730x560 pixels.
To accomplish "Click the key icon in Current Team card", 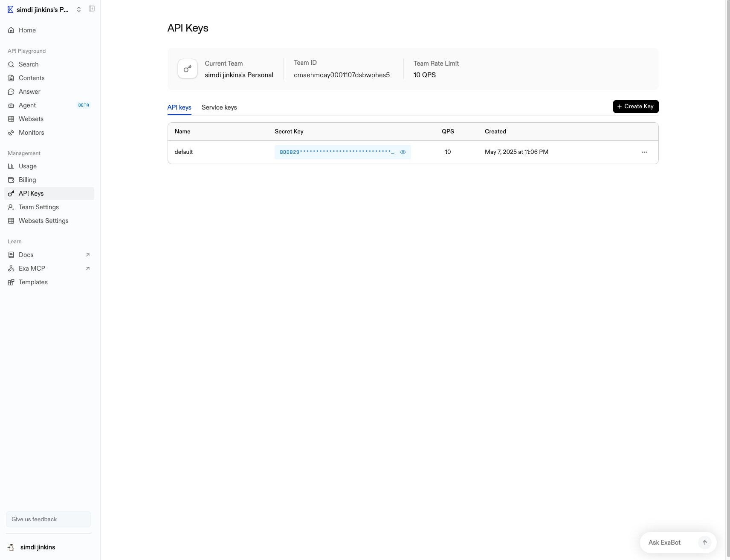I will coord(188,69).
